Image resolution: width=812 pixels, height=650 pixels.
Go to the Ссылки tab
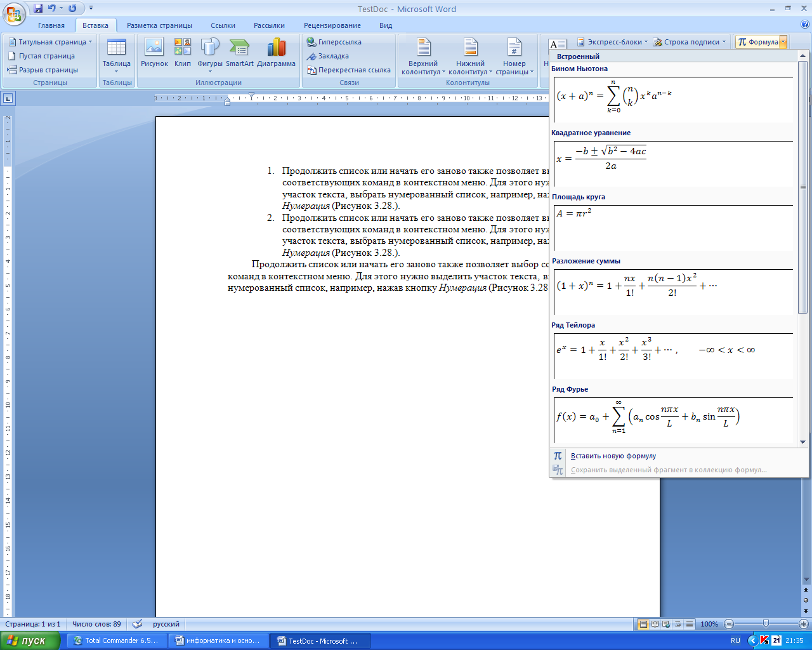[223, 25]
